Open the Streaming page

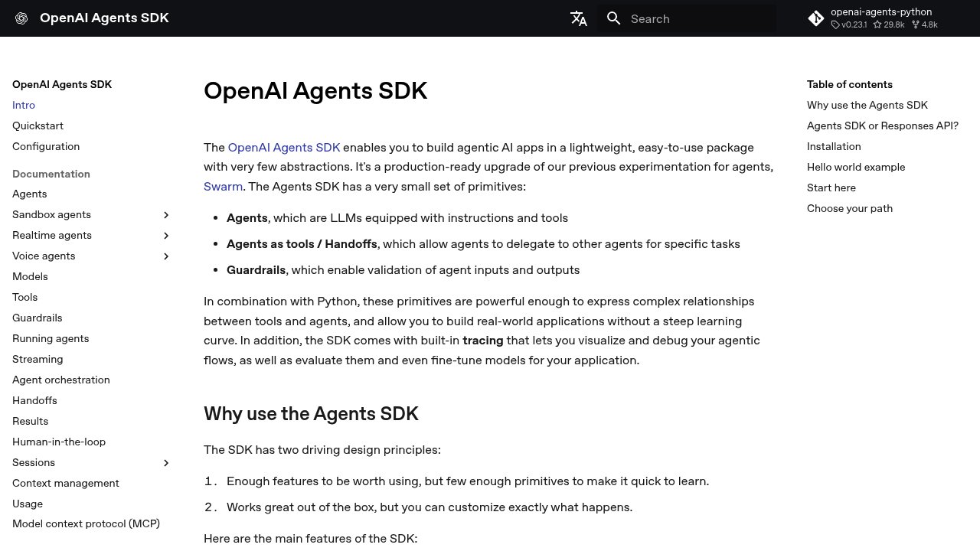pyautogui.click(x=38, y=360)
